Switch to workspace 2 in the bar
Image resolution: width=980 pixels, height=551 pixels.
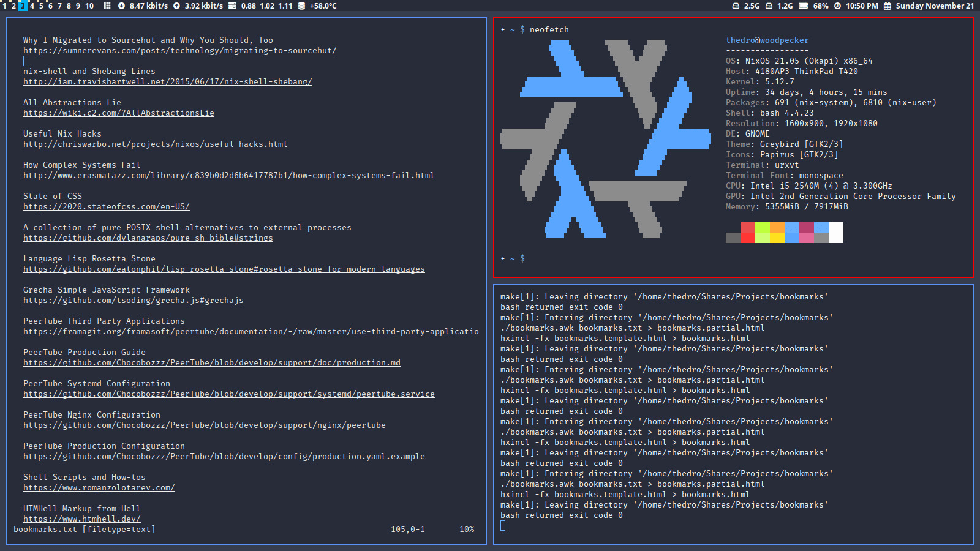point(13,6)
